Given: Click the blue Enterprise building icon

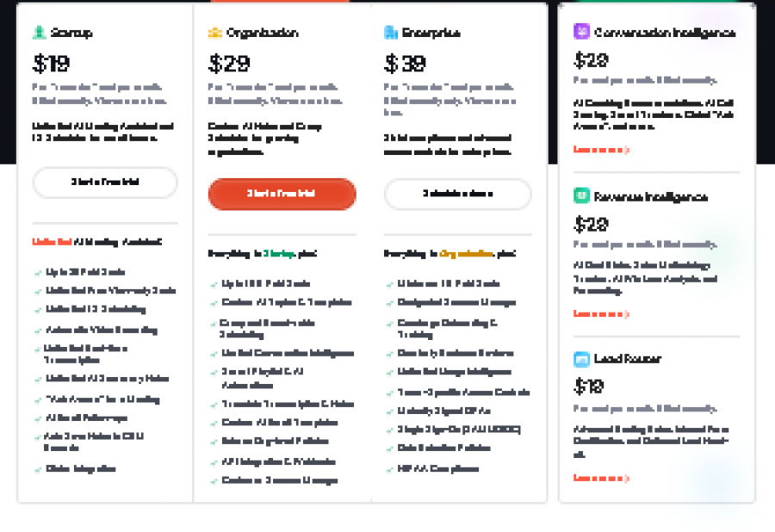Looking at the screenshot, I should click(389, 33).
